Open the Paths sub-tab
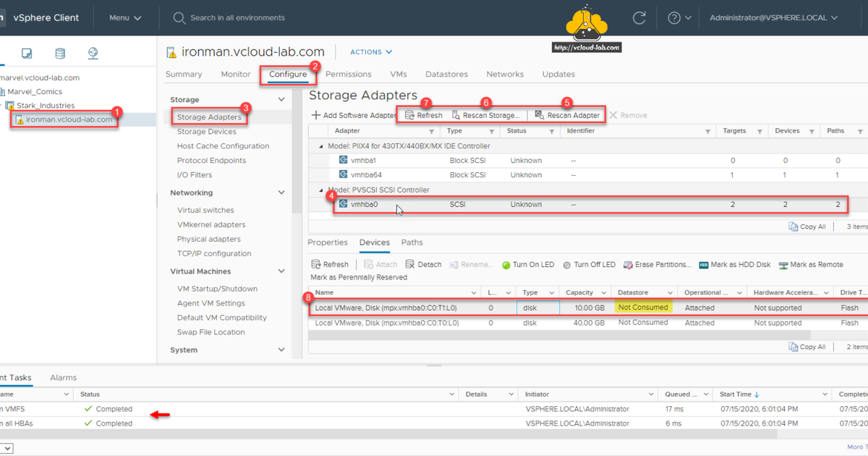This screenshot has height=456, width=868. point(412,242)
